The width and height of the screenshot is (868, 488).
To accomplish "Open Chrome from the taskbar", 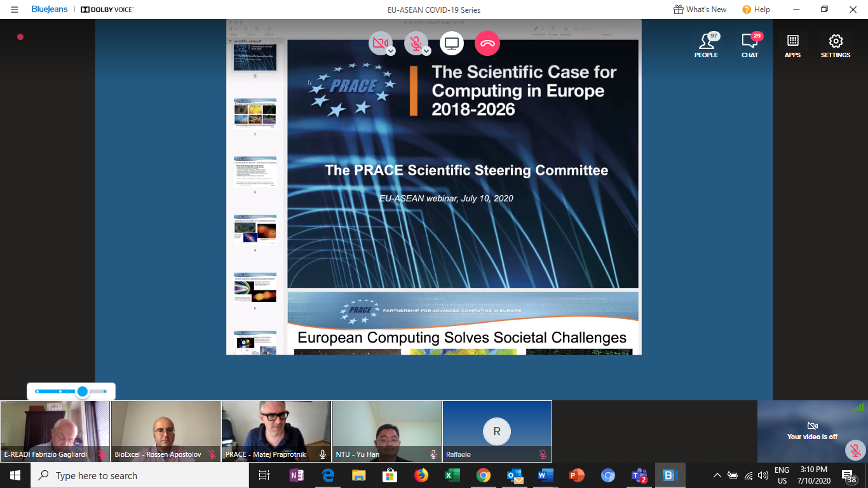I will click(483, 475).
